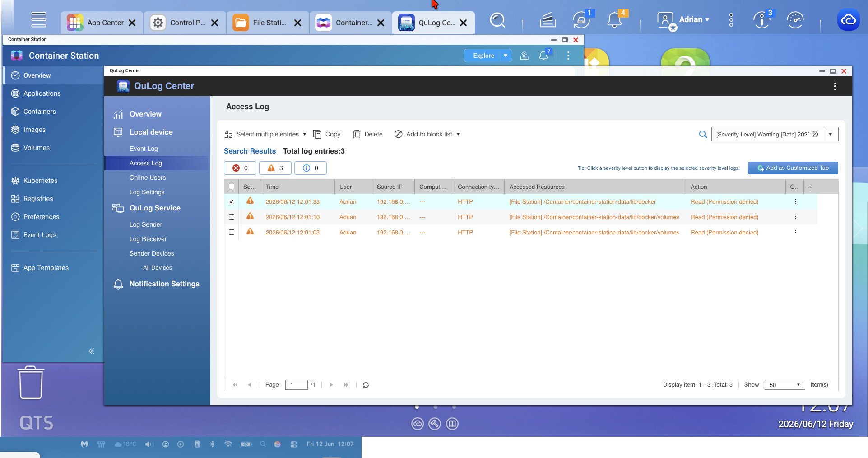Click the search magnifier in Access Log
Image resolution: width=868 pixels, height=458 pixels.
tap(703, 134)
